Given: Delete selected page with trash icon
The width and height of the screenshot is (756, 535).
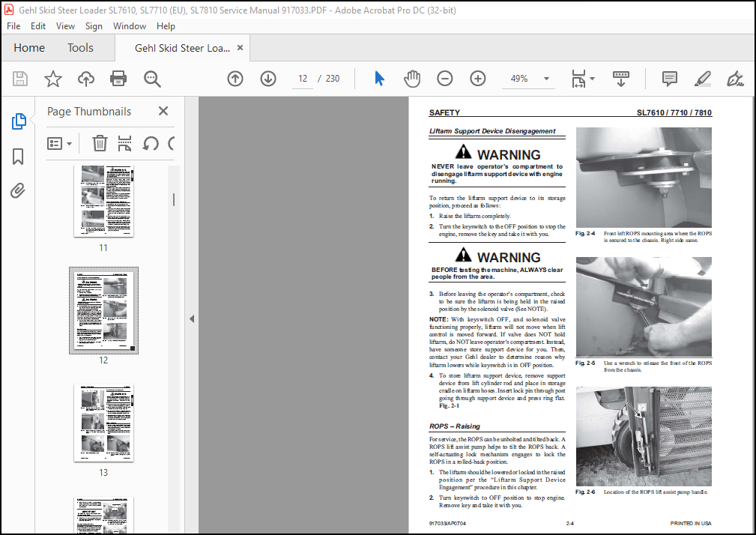Looking at the screenshot, I should coord(100,143).
